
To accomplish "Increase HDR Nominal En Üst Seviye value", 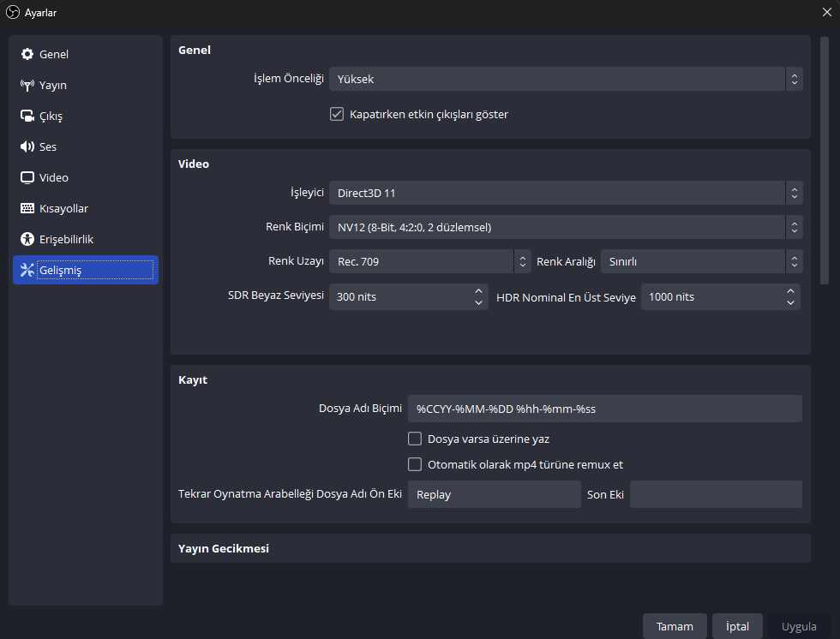I will (790, 290).
